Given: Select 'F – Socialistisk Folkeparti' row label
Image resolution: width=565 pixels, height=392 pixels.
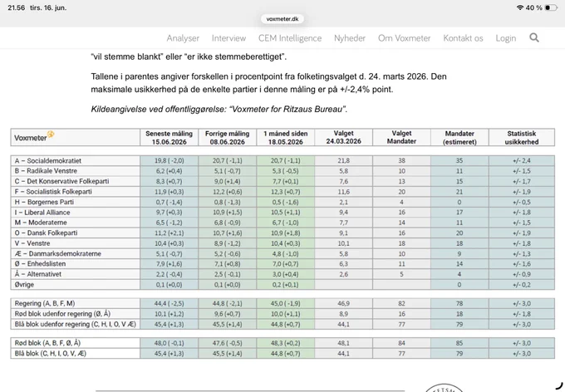Looking at the screenshot, I should click(x=53, y=192).
